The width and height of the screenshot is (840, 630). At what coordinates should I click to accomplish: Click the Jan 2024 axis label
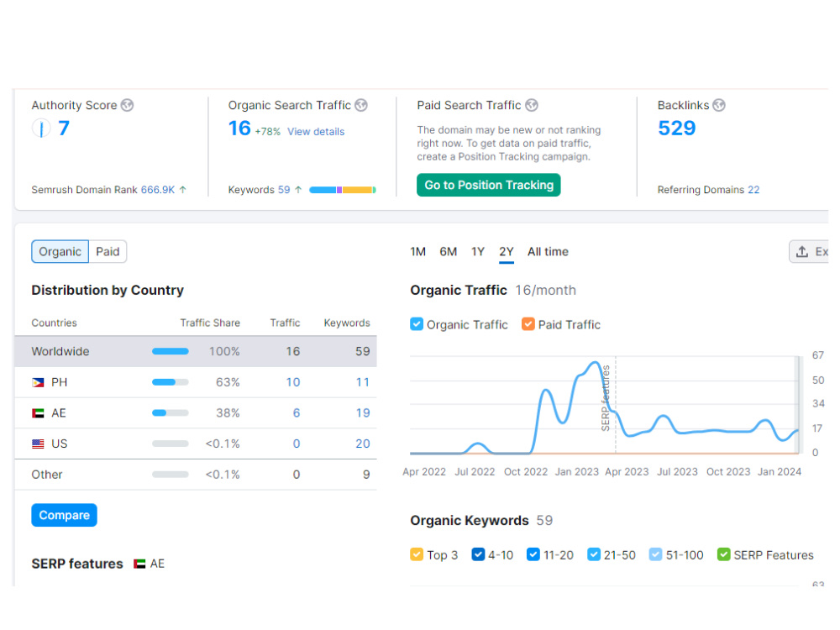click(780, 472)
